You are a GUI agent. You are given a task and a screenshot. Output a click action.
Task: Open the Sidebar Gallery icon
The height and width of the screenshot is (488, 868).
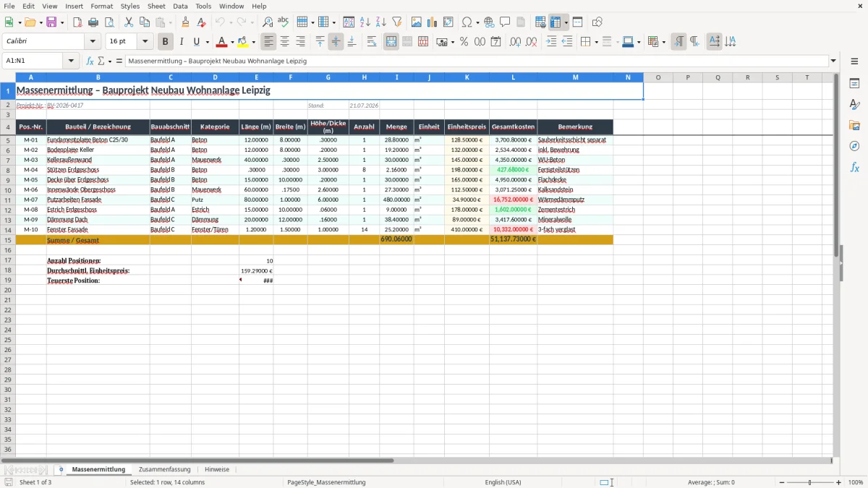854,125
